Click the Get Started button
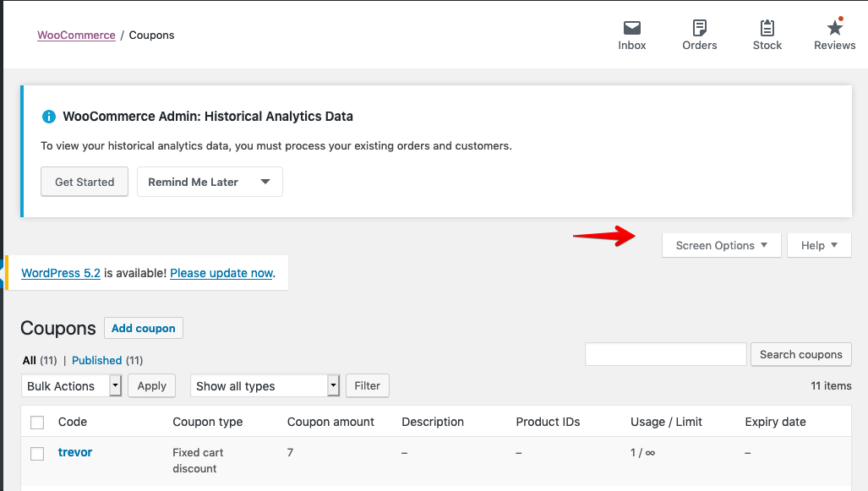 [x=85, y=182]
